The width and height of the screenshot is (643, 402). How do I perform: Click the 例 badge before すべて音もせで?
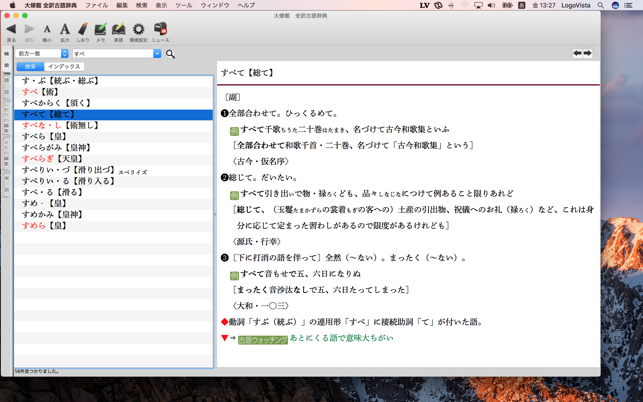tap(234, 275)
